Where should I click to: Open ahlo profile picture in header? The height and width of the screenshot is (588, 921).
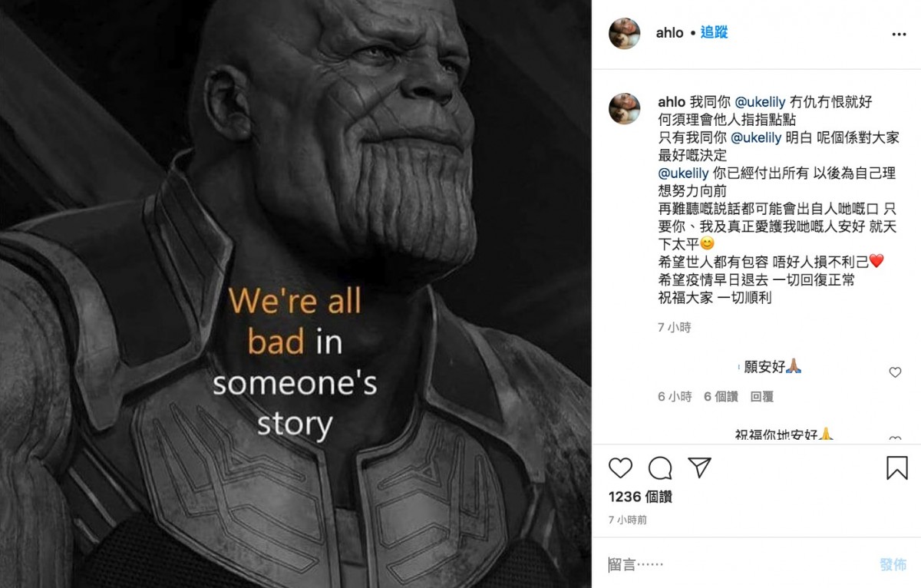(x=625, y=33)
